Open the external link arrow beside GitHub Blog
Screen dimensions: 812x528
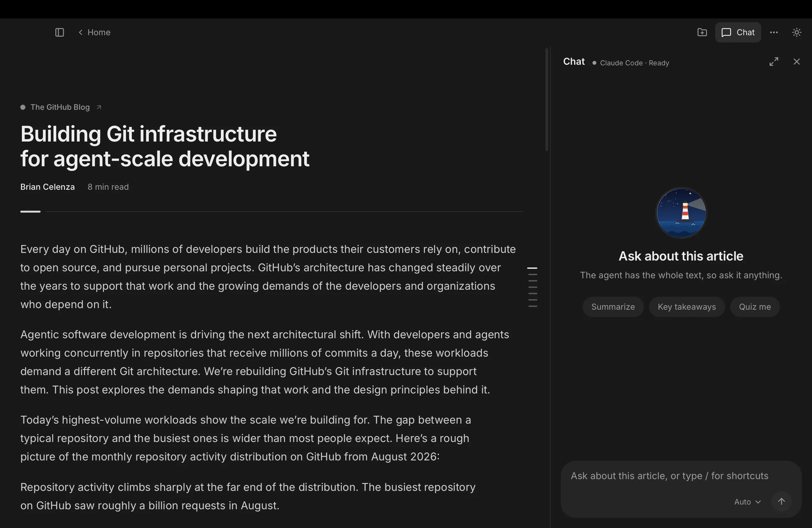point(99,107)
